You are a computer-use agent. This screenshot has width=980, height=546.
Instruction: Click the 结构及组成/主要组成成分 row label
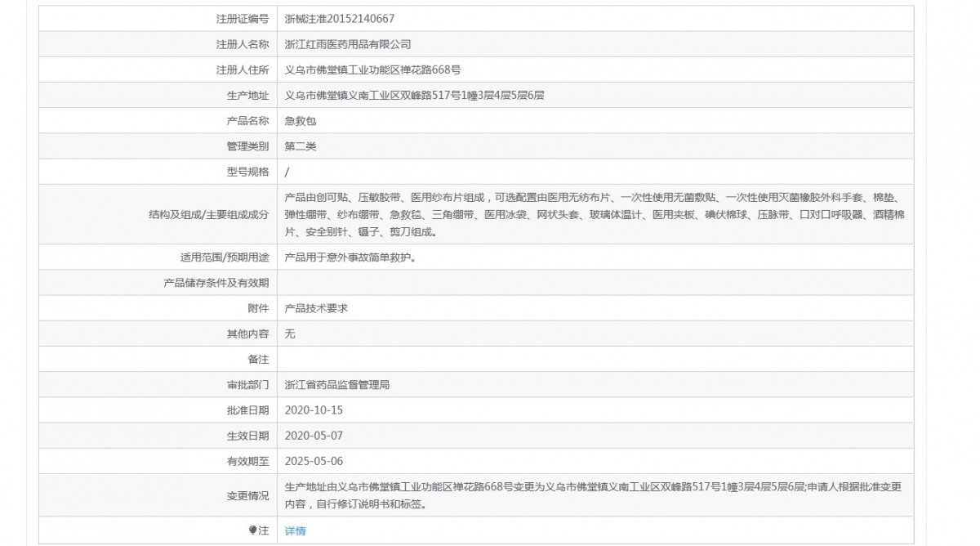pos(208,214)
